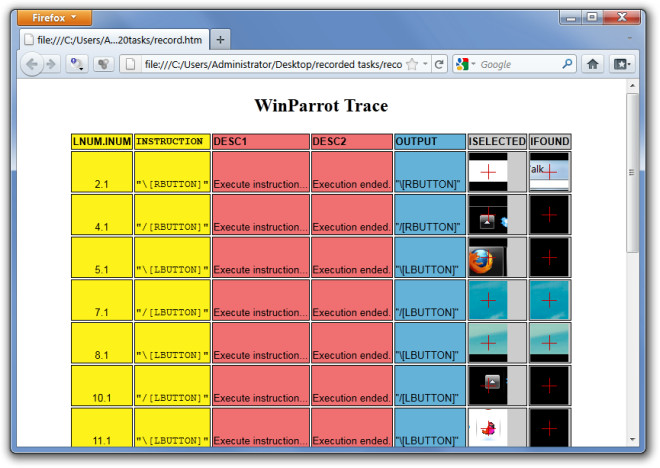Click the LNUM.INUM column header
This screenshot has width=660, height=468.
pyautogui.click(x=102, y=141)
